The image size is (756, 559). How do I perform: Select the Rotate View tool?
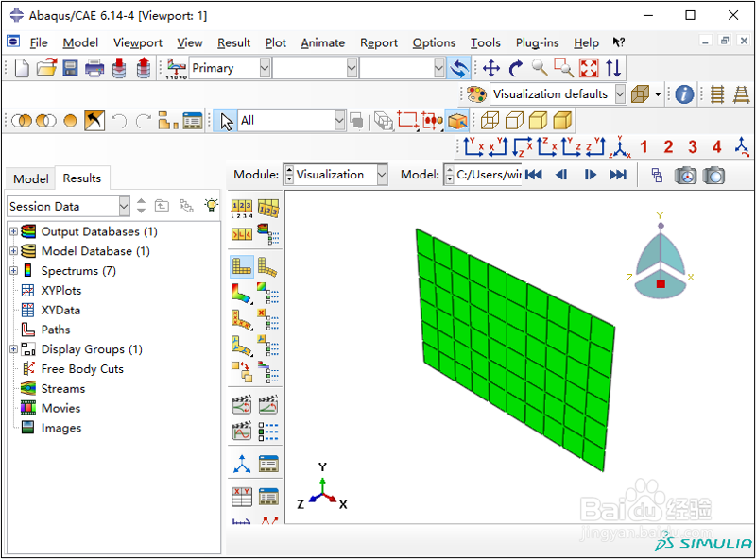515,68
